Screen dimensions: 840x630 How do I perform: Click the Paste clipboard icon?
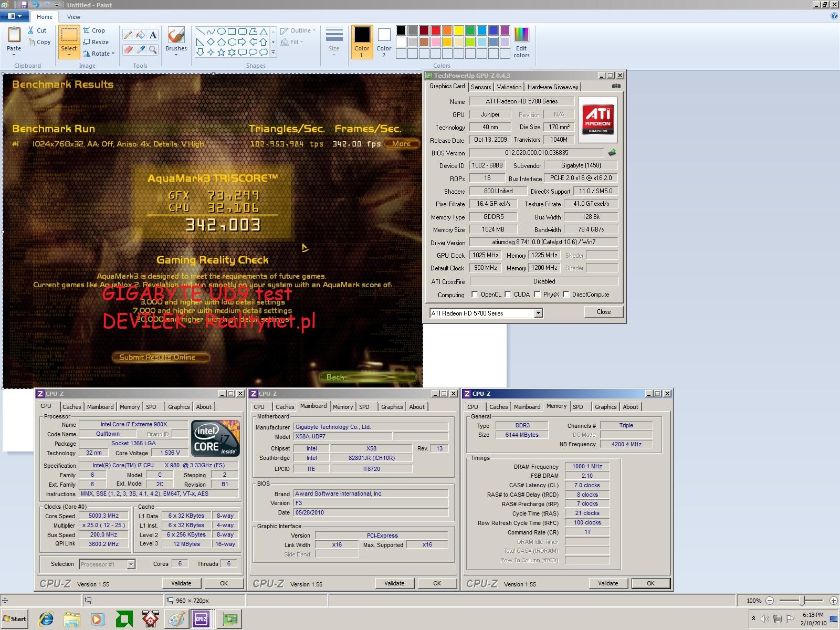(14, 35)
